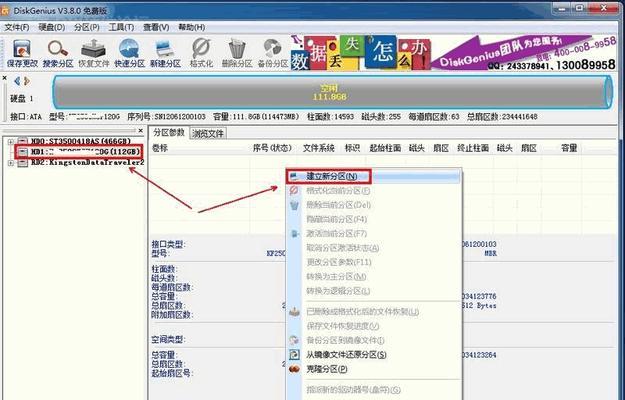This screenshot has height=400, width=625.
Task: Open the 帮助(H) menu
Action: pyautogui.click(x=192, y=27)
